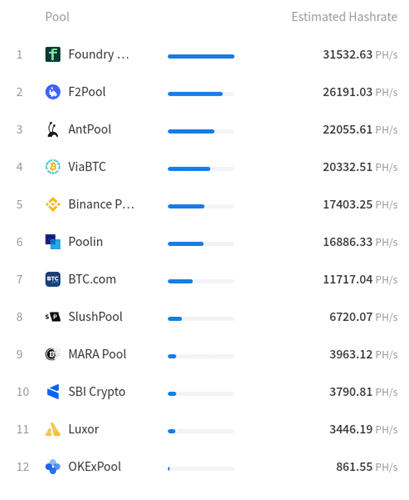
Task: Click the Luxor yellow triangle icon
Action: click(53, 429)
